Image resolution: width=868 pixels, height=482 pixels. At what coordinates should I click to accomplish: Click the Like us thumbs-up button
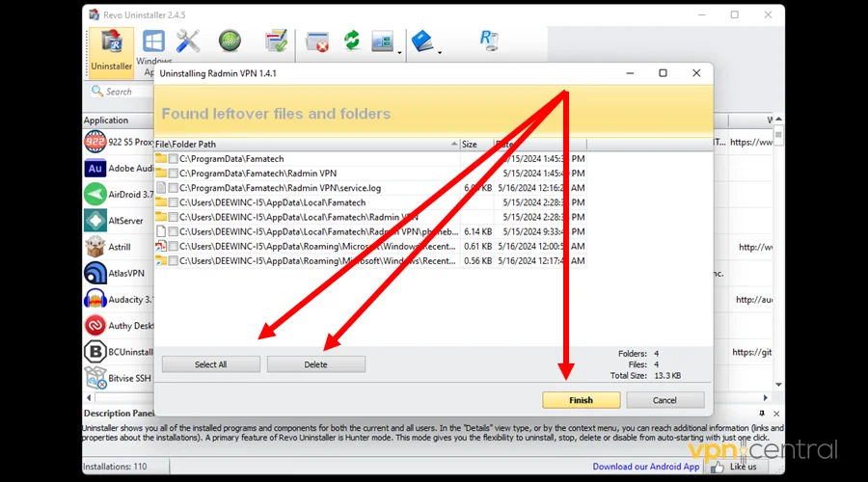(x=735, y=467)
